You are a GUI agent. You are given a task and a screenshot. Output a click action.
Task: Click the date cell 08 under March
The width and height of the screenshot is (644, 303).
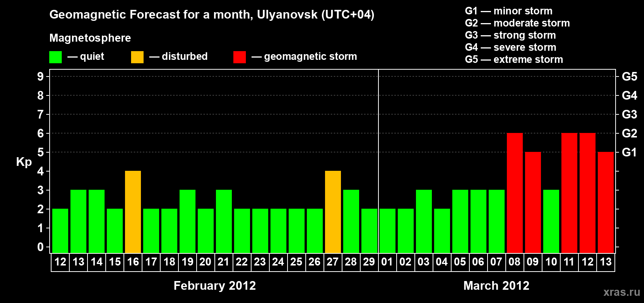point(515,262)
